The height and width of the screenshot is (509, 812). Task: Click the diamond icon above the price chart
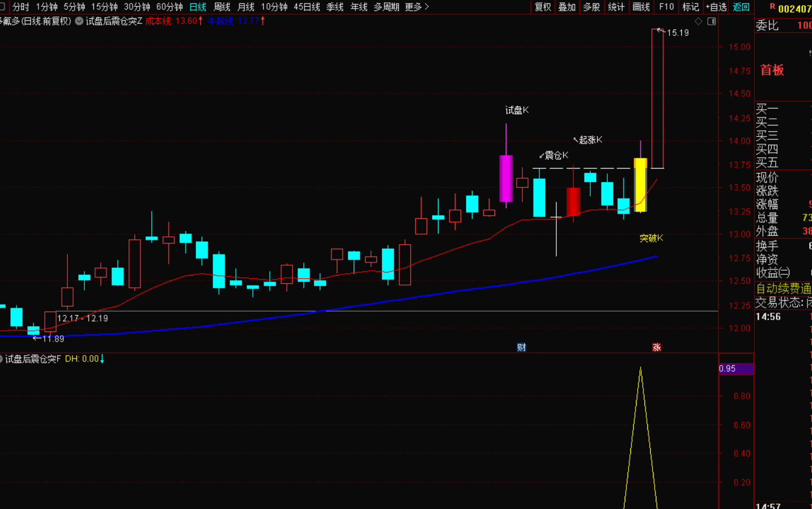(698, 21)
